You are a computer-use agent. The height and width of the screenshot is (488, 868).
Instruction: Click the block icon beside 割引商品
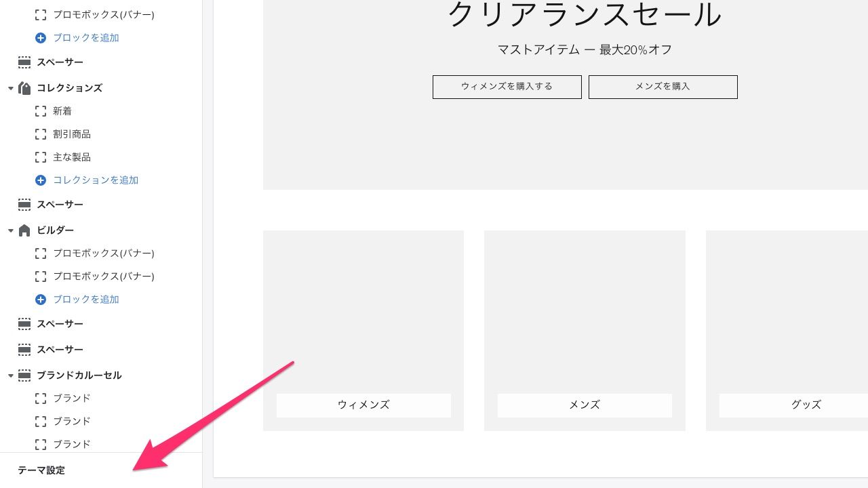click(41, 134)
